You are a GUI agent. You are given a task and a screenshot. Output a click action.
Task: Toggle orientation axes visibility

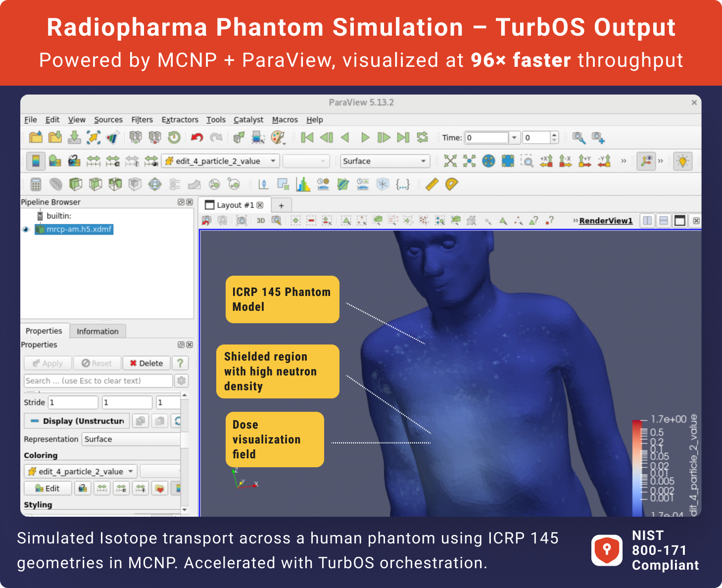tap(646, 161)
